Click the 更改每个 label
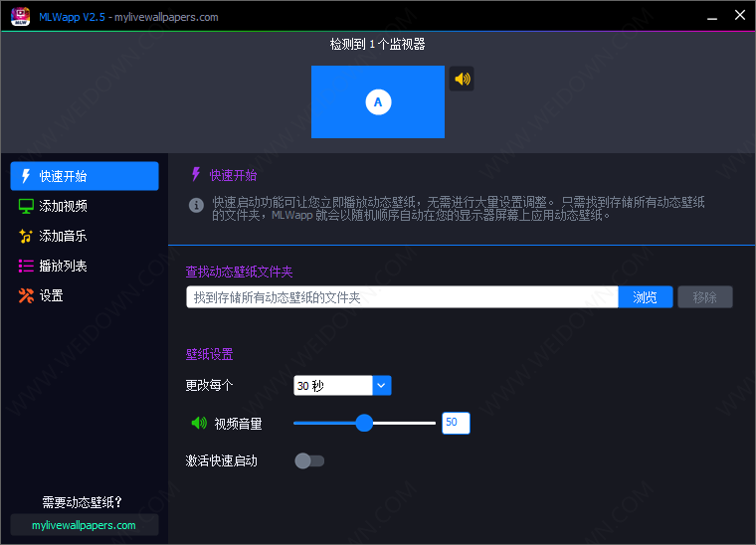The height and width of the screenshot is (545, 756). tap(209, 385)
